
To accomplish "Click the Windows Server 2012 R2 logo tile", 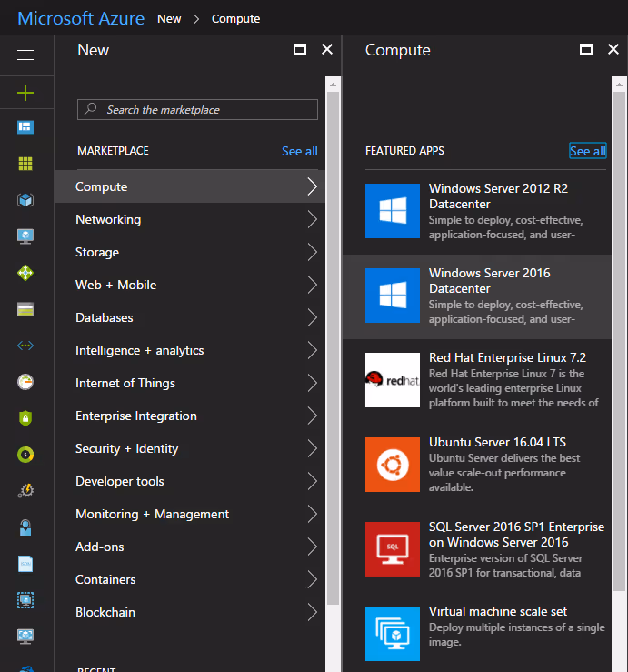I will pyautogui.click(x=393, y=211).
